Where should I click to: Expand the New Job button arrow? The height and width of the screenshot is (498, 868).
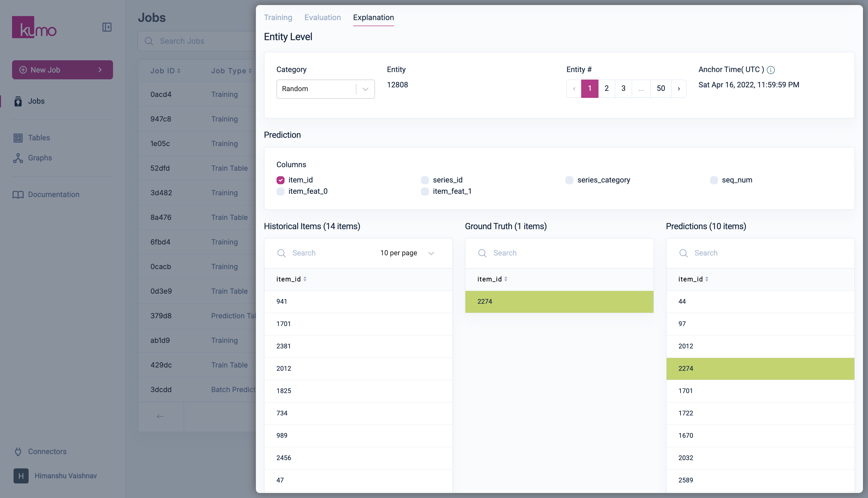[x=100, y=70]
